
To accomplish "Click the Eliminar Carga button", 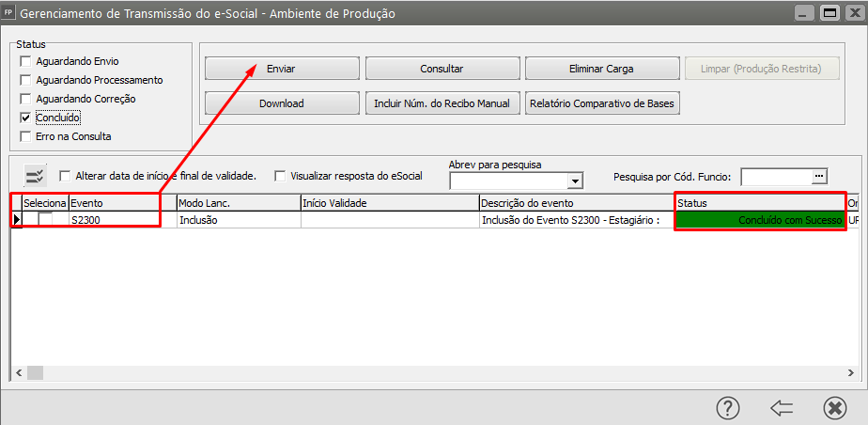I will [602, 69].
